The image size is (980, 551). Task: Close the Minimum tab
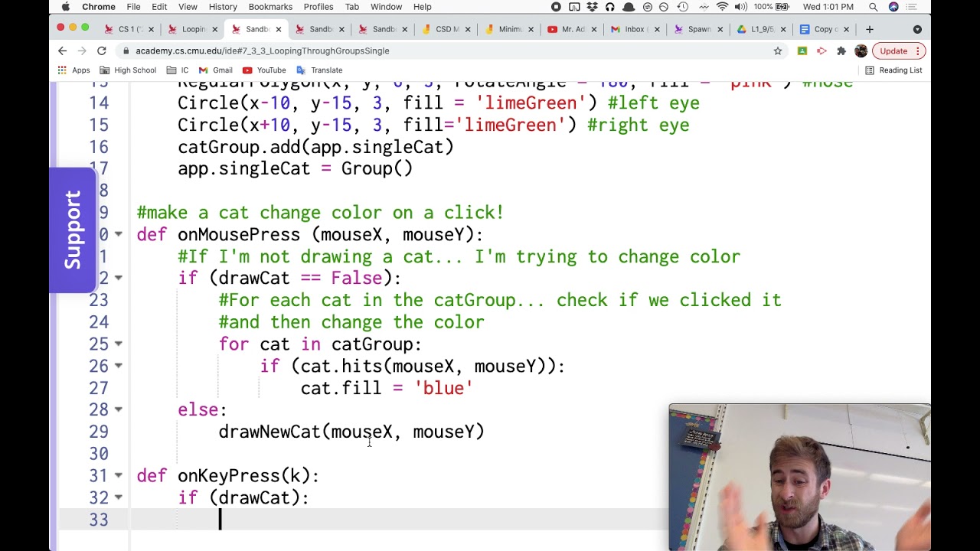[x=531, y=29]
